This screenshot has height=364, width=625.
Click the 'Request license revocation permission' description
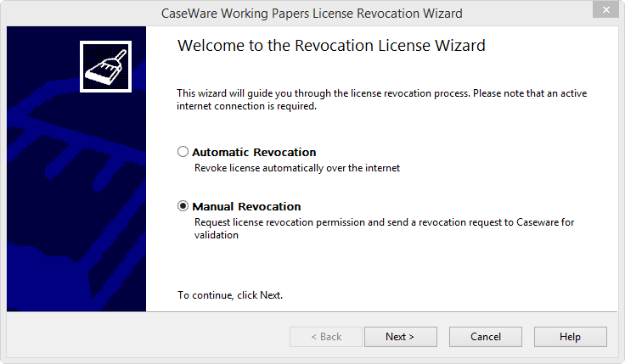pos(384,228)
